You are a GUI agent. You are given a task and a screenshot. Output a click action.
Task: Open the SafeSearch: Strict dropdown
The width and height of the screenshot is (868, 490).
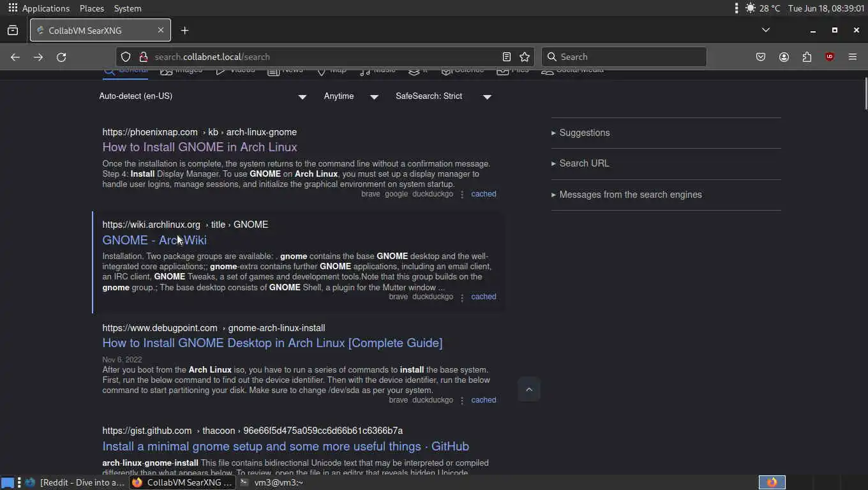click(444, 96)
